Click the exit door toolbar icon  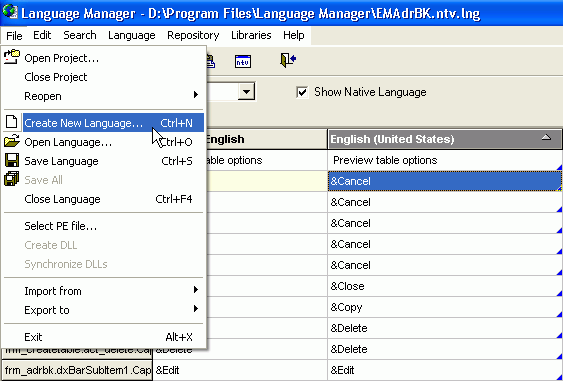click(x=288, y=60)
